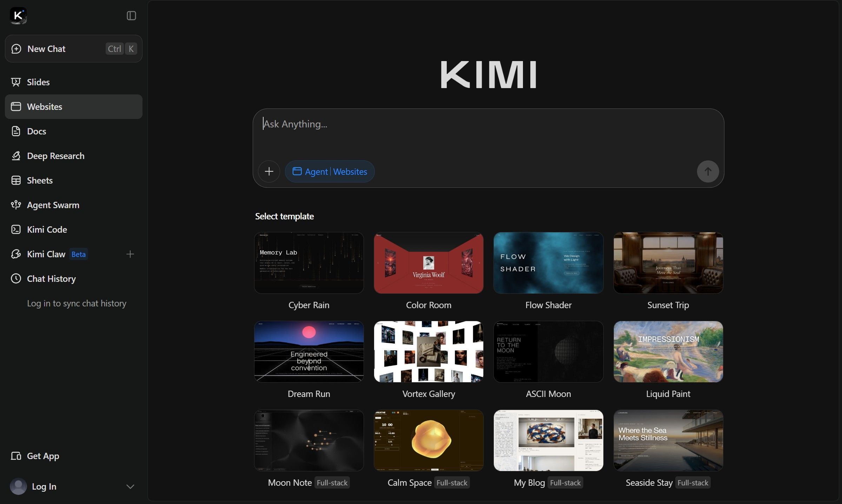
Task: Select the Cyber Rain template thumbnail
Action: 309,263
